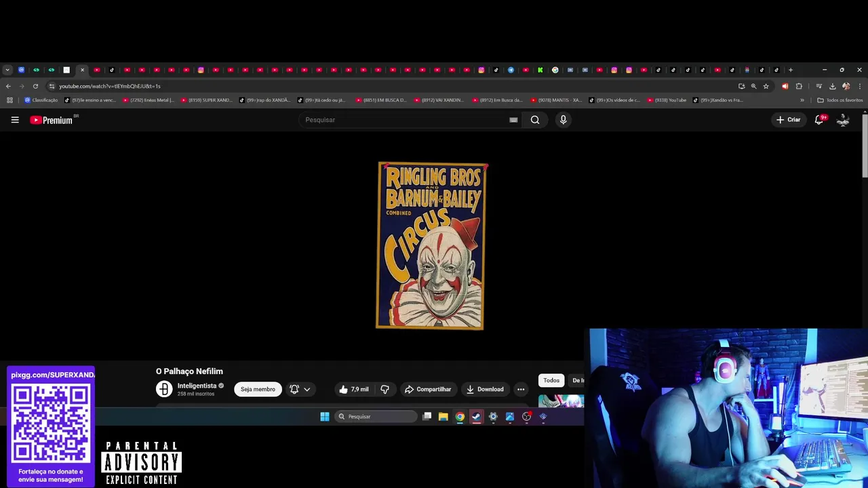Open YouTube notifications bell
Screen dimensions: 868x488
819,120
